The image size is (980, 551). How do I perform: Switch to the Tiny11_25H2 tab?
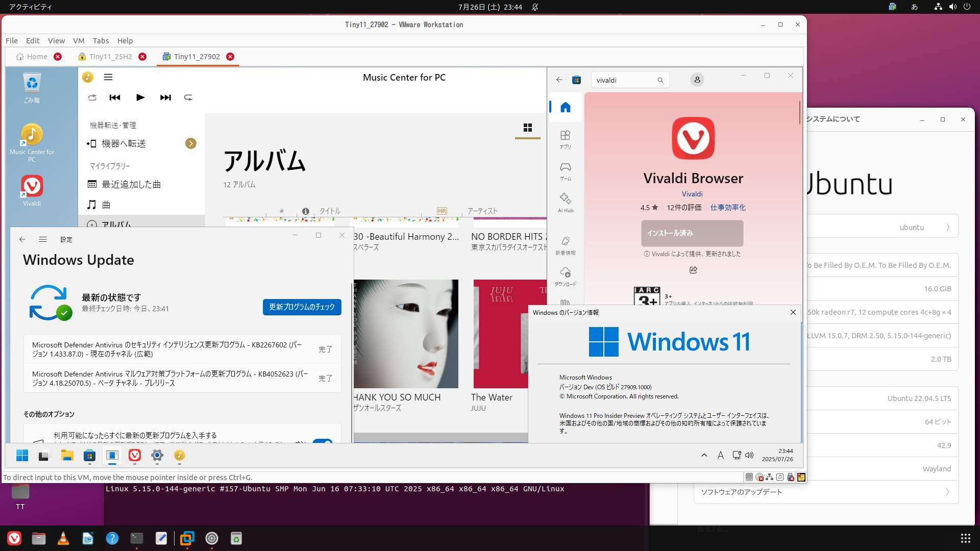coord(110,57)
